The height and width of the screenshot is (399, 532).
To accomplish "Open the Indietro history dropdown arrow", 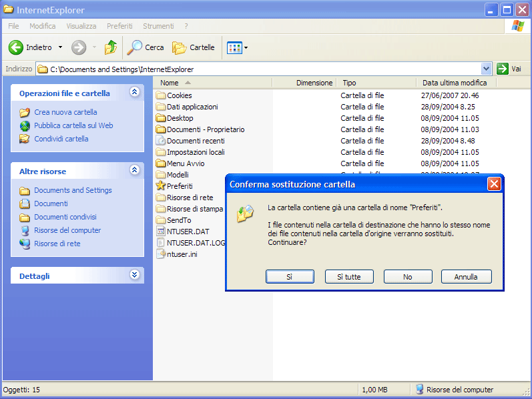I will click(60, 47).
